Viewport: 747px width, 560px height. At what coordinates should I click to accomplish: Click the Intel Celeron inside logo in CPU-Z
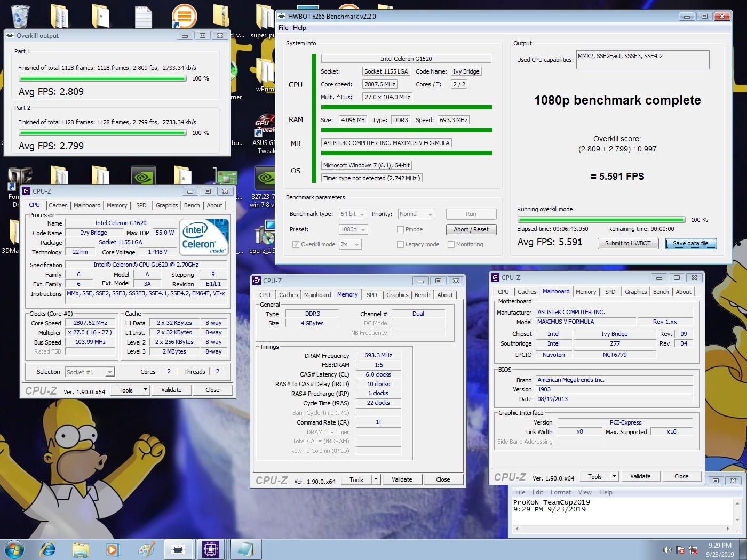[204, 237]
